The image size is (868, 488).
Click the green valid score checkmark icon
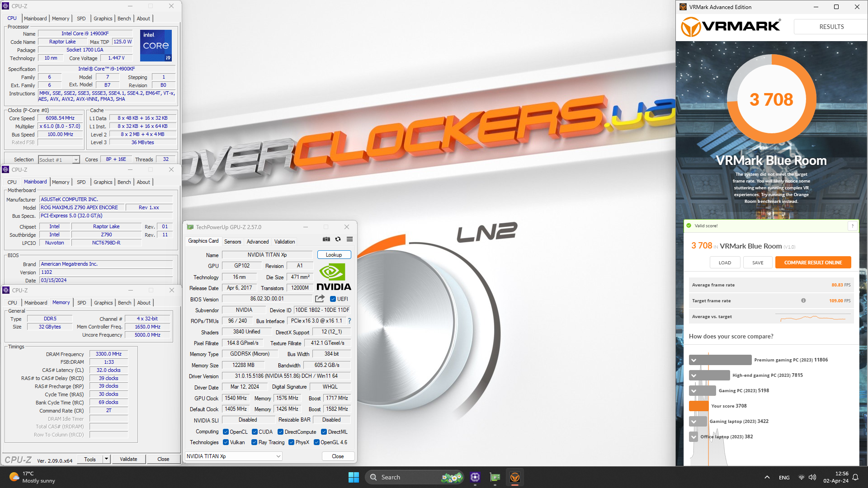(x=689, y=225)
